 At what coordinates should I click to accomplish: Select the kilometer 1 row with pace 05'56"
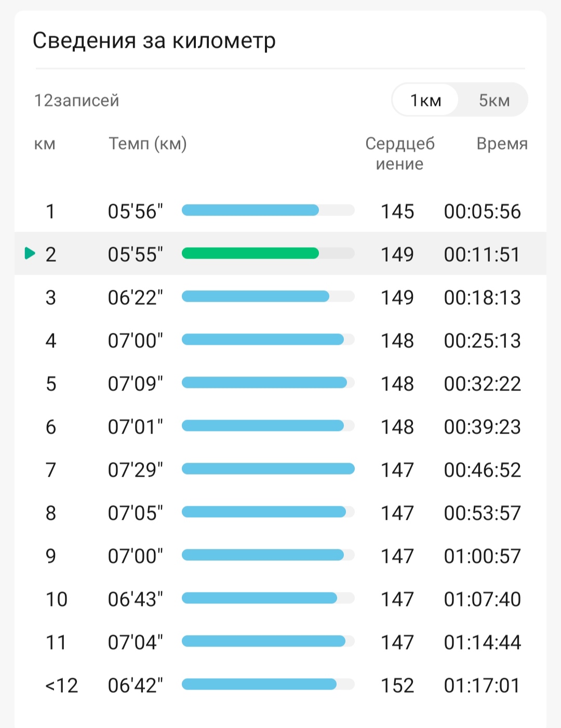tap(280, 211)
